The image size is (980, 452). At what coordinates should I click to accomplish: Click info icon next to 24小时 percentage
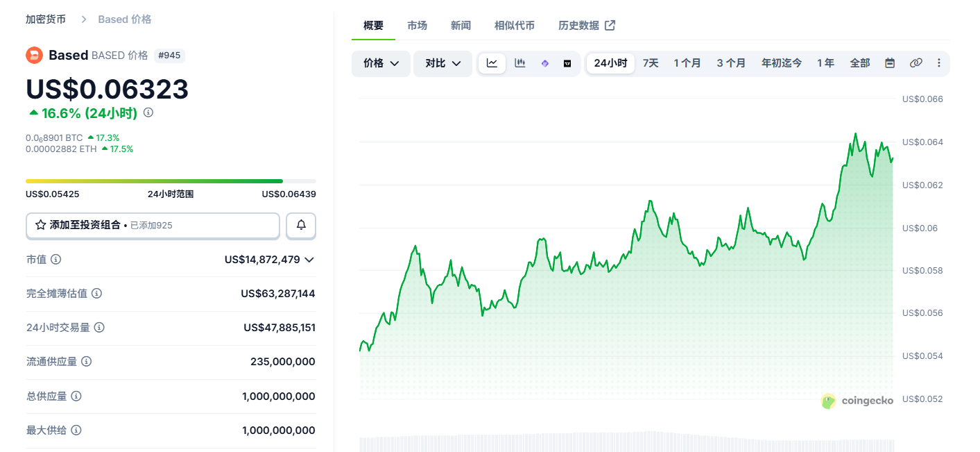coord(148,112)
